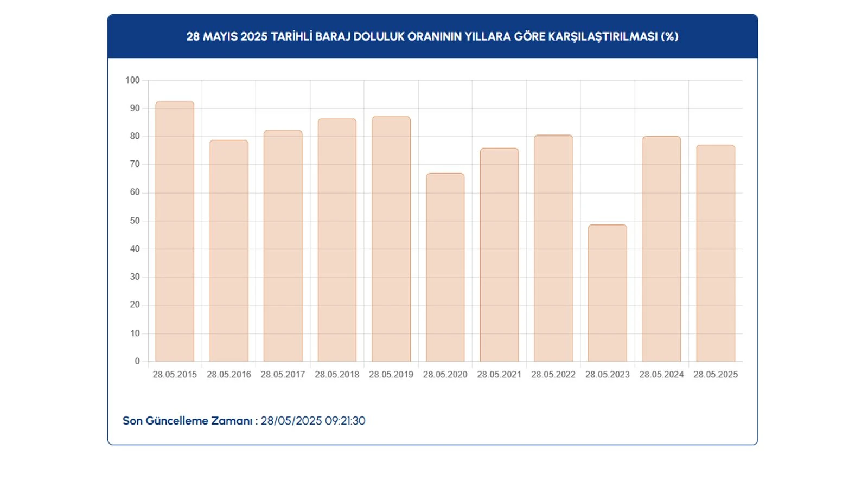The height and width of the screenshot is (488, 868).
Task: Select the bar for 28.05.2022
Action: pyautogui.click(x=553, y=248)
